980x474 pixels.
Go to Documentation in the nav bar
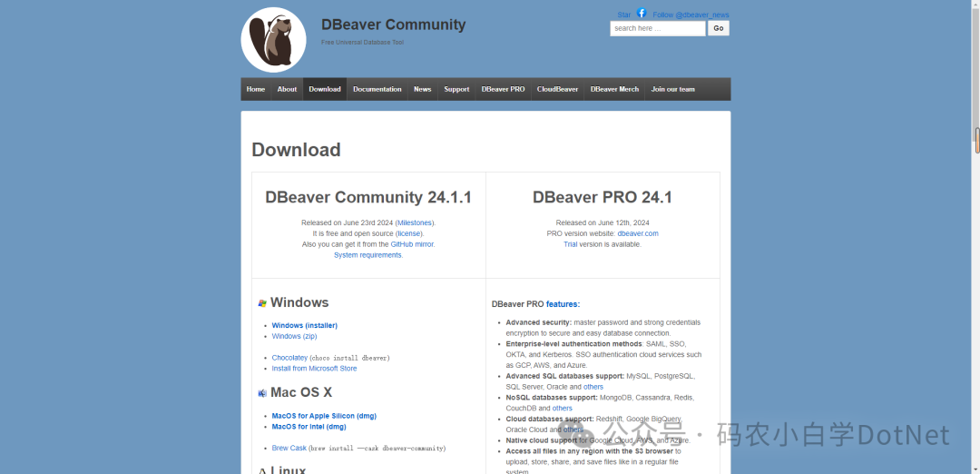coord(377,89)
